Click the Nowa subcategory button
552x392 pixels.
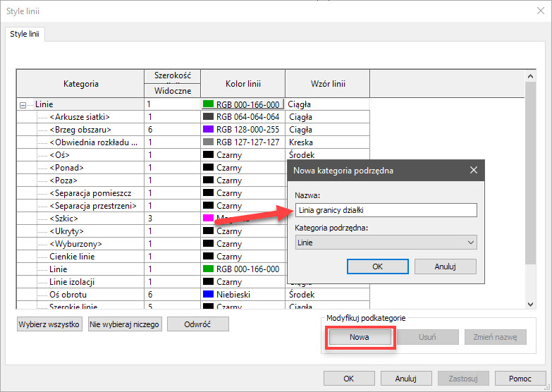click(x=359, y=337)
